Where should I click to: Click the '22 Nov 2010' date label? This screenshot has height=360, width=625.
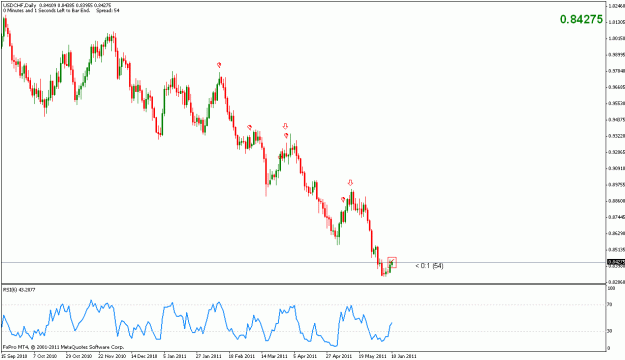tap(112, 356)
